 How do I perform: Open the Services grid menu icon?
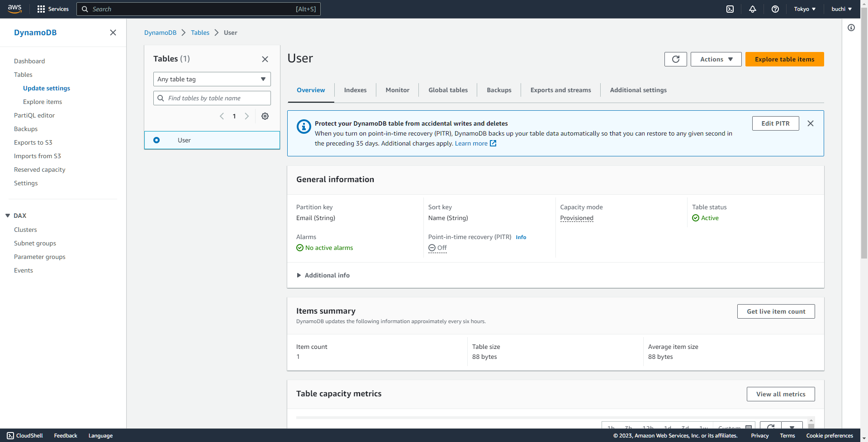[40, 9]
